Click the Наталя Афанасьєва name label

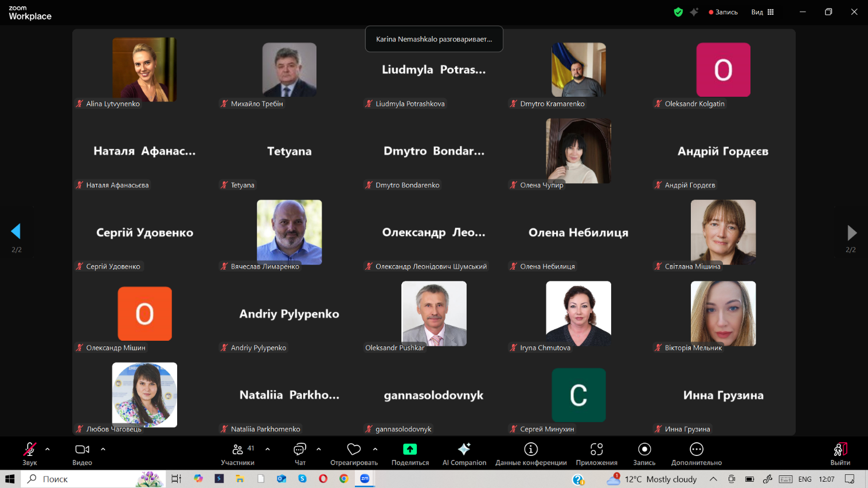[118, 185]
